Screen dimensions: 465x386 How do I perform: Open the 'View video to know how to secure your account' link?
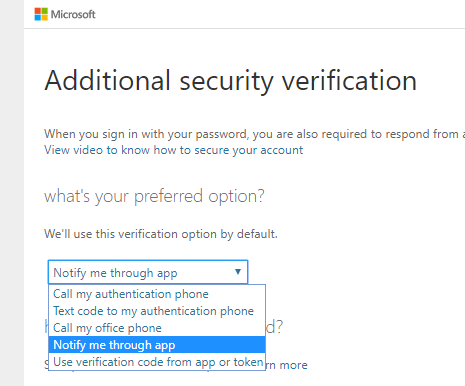(x=174, y=150)
